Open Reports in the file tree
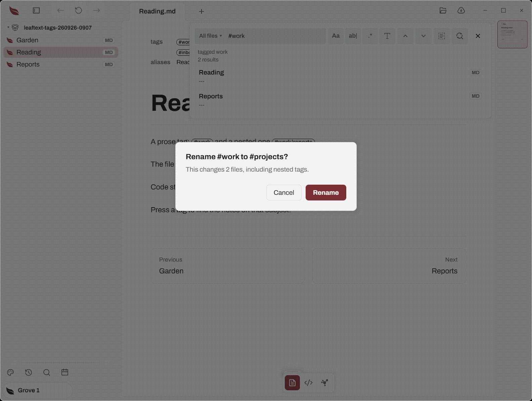Image resolution: width=532 pixels, height=401 pixels. [60, 64]
